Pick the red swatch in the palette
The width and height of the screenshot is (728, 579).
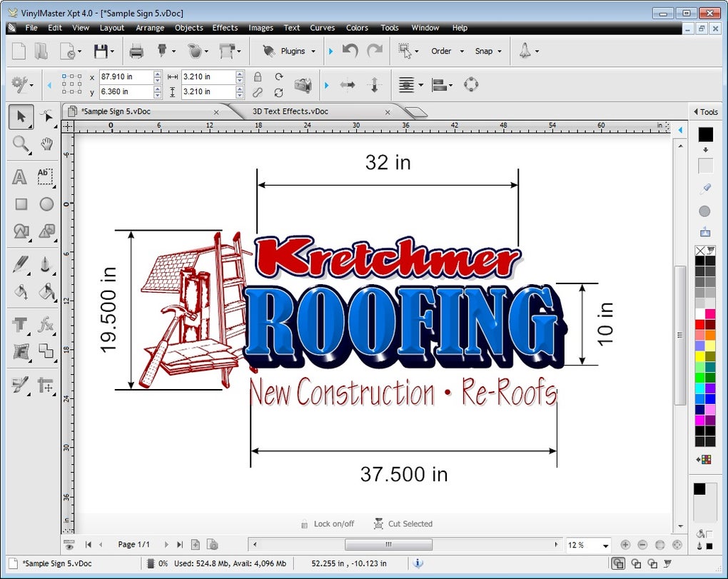(699, 325)
